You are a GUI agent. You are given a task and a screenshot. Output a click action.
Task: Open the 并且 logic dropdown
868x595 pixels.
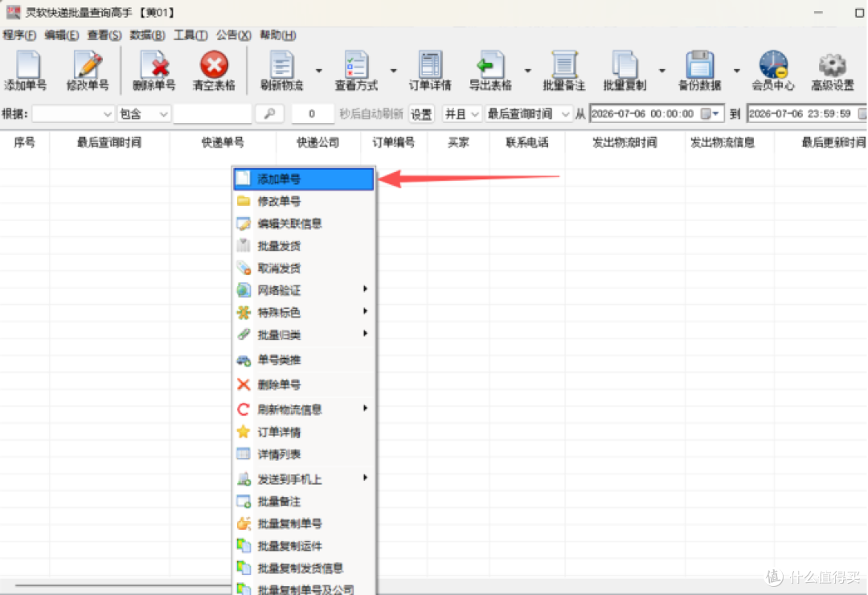[x=462, y=113]
